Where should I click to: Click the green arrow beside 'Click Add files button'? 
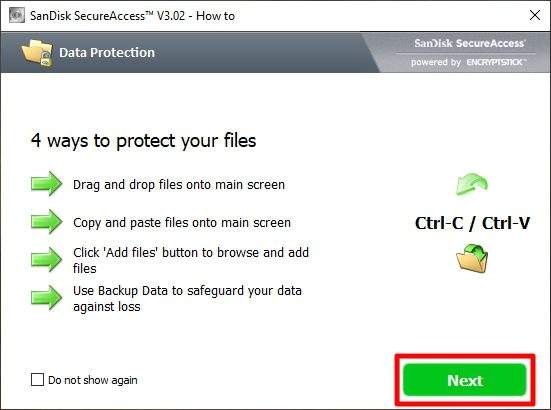coord(46,259)
